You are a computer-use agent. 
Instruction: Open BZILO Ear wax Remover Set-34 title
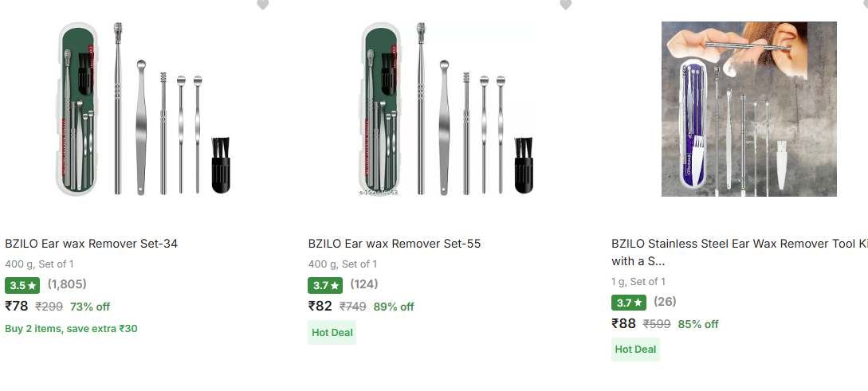coord(92,244)
